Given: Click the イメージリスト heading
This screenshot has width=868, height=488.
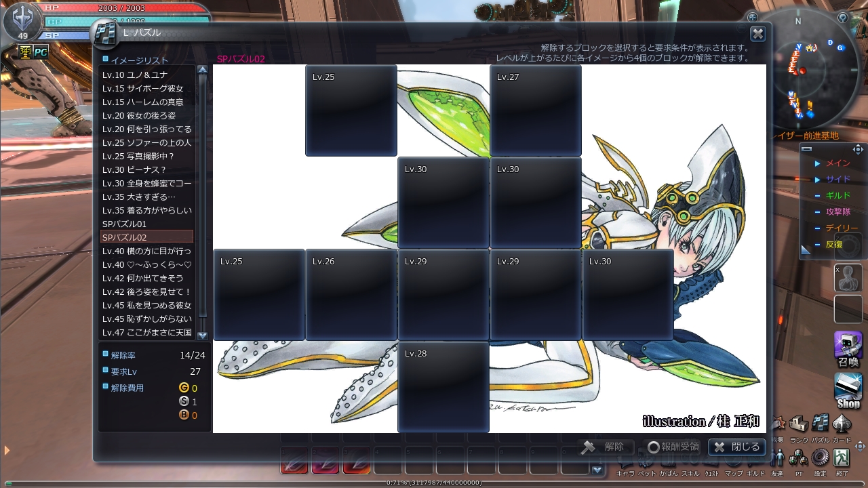Looking at the screenshot, I should click(140, 60).
